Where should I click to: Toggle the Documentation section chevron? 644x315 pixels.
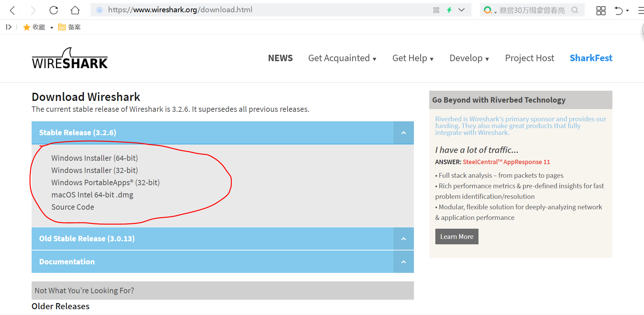404,262
